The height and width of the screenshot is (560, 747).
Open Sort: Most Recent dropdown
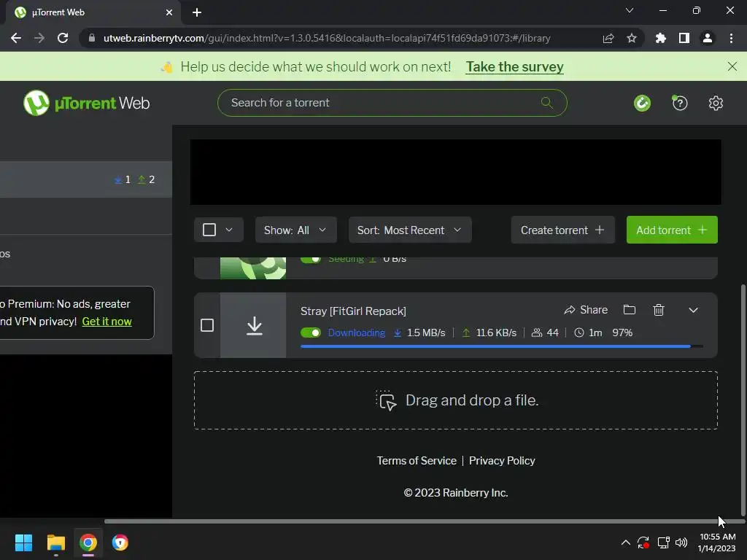410,230
